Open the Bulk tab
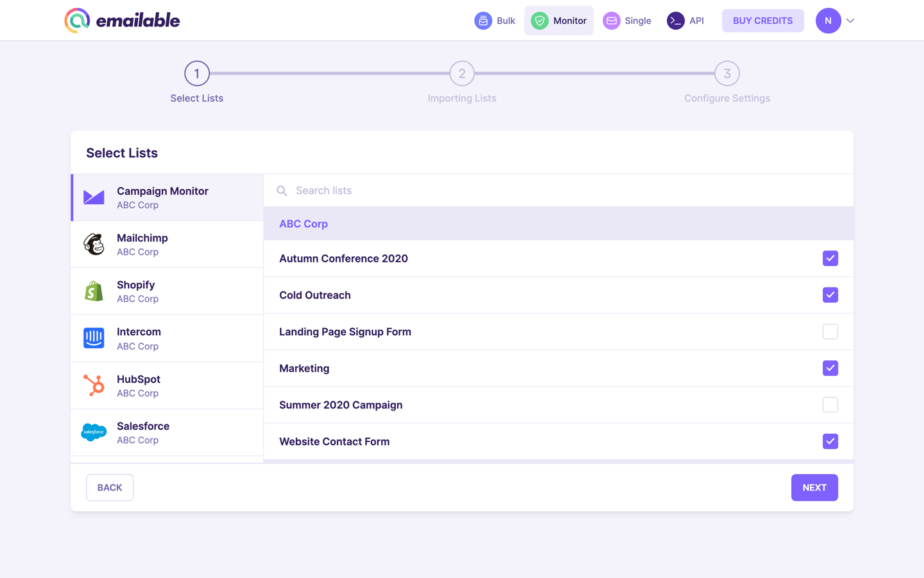924x578 pixels. pyautogui.click(x=495, y=21)
